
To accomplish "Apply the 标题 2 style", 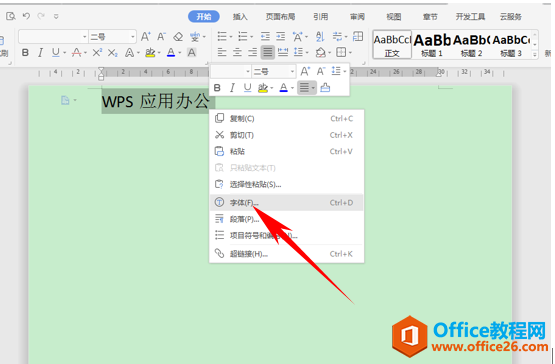I will [x=471, y=45].
